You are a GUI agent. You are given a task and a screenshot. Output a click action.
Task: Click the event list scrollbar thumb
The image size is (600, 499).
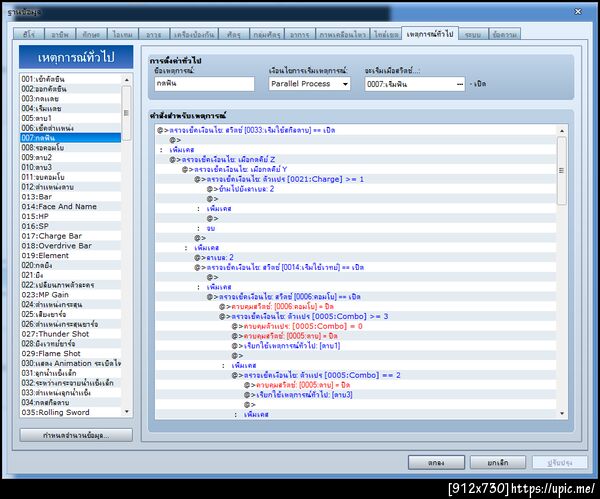click(126, 113)
